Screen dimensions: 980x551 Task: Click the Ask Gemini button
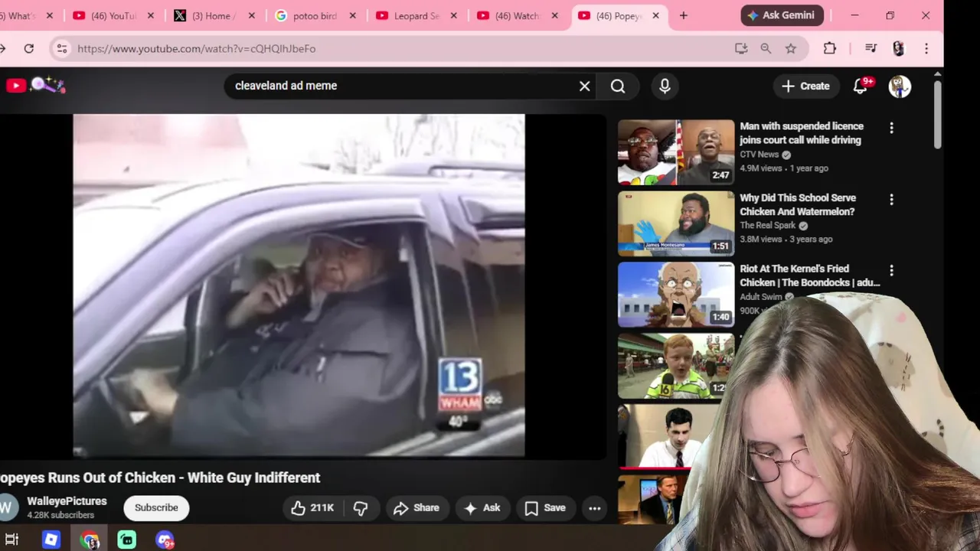coord(782,15)
